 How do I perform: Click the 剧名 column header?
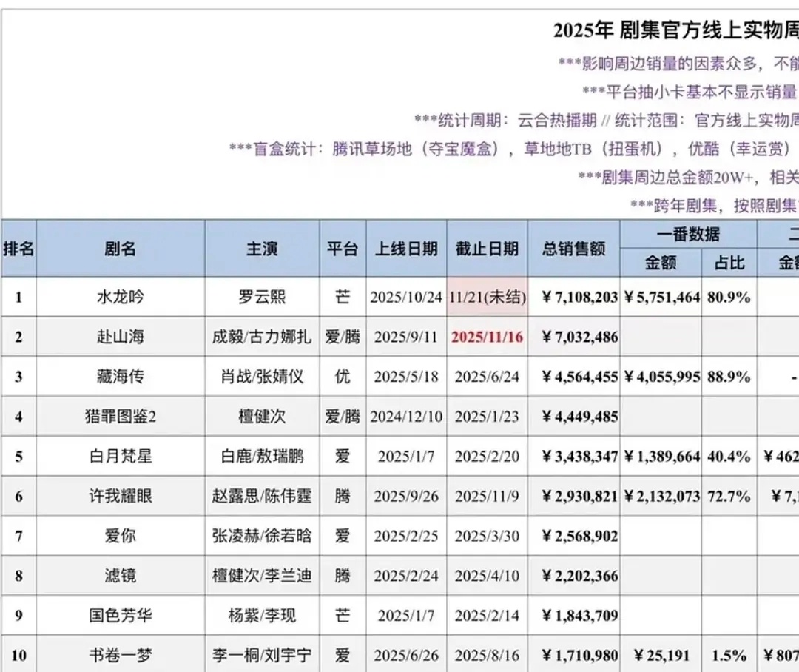(121, 249)
